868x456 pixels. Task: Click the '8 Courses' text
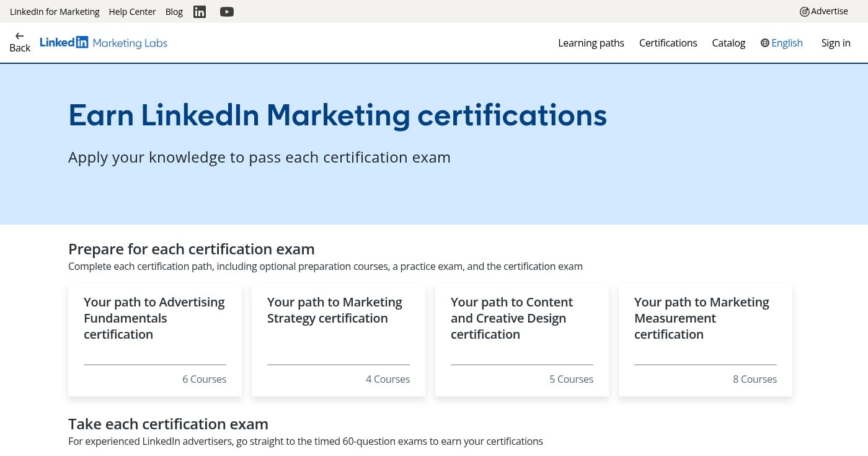coord(755,379)
